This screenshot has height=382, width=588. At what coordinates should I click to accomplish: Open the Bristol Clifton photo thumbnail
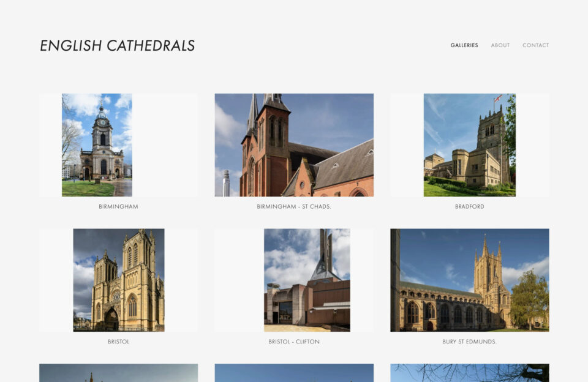tap(307, 280)
